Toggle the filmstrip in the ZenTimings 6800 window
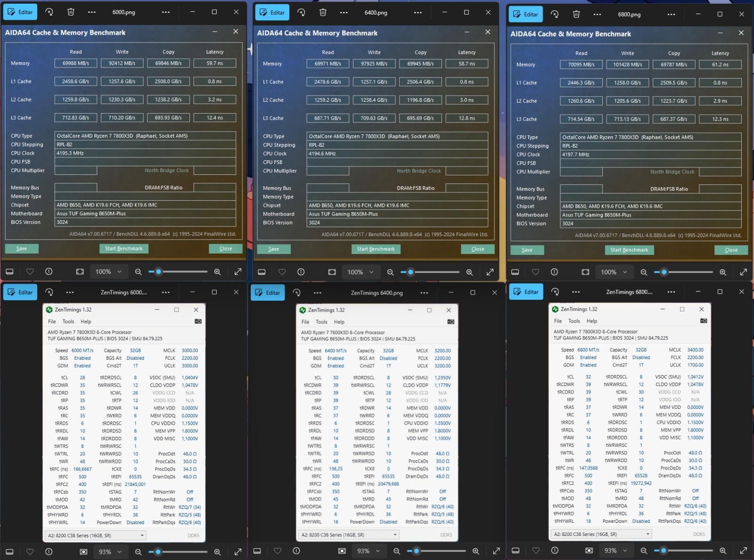Screen dimensions: 754x560 coord(516,551)
